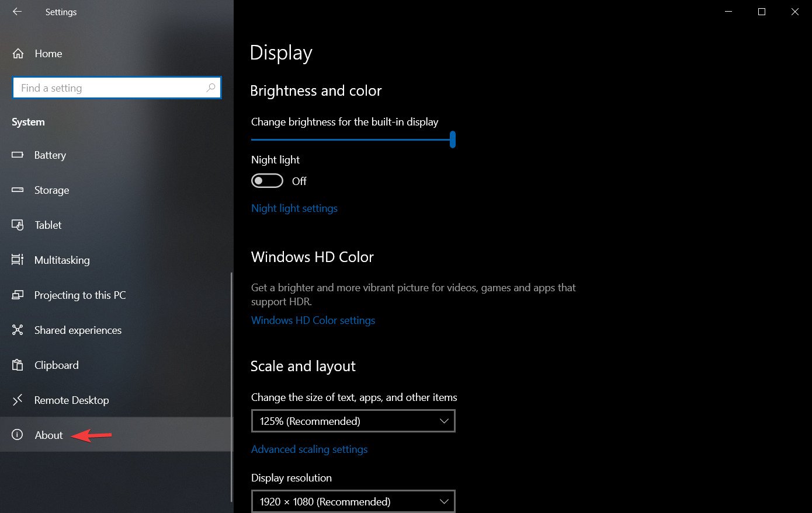Go to Settings Home
The width and height of the screenshot is (812, 513).
(116, 54)
